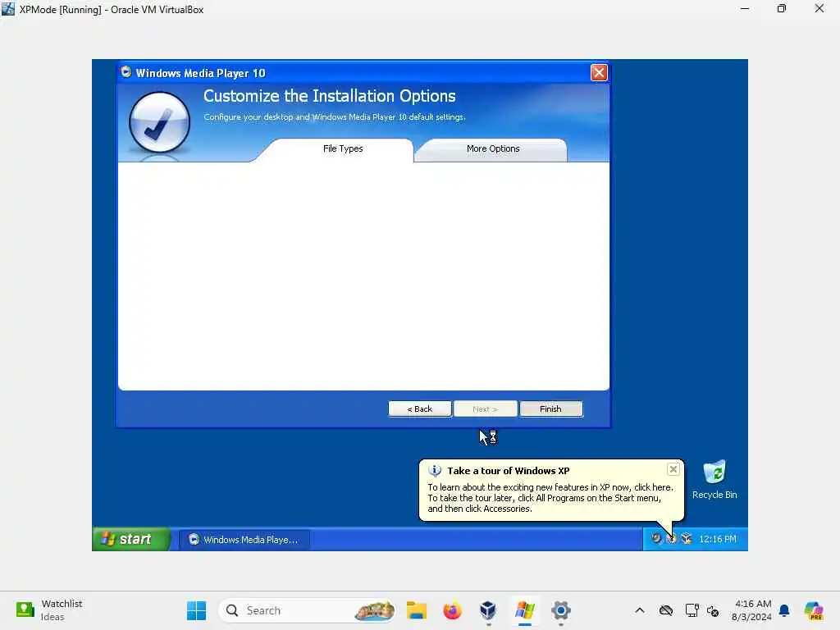
Task: Minimize the VirtualBox window
Action: click(745, 8)
